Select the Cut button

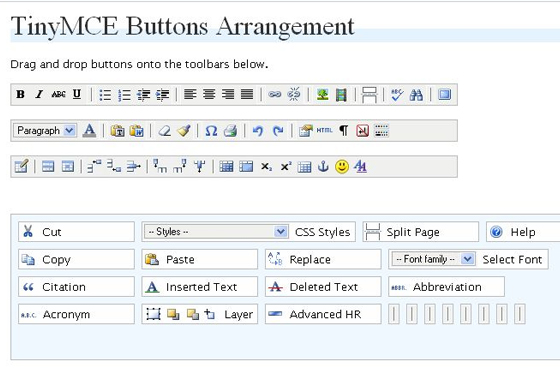76,232
